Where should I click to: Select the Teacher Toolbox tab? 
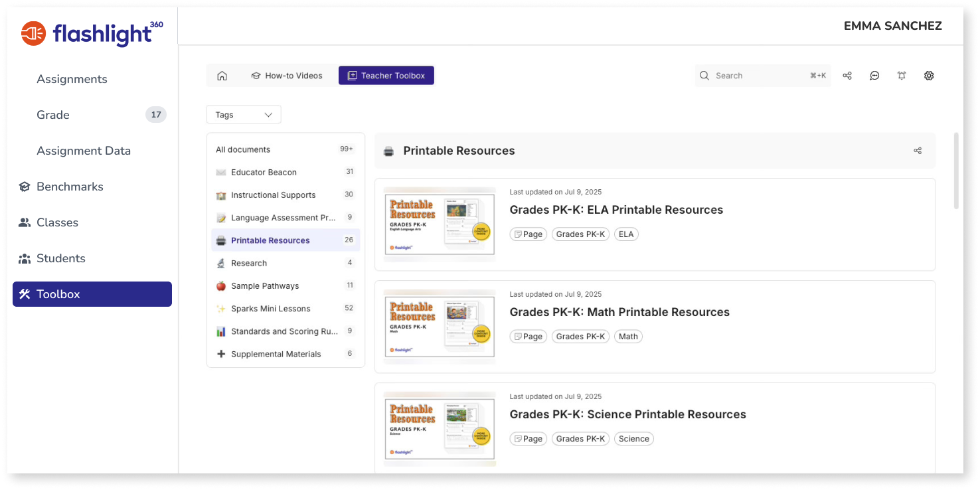386,76
